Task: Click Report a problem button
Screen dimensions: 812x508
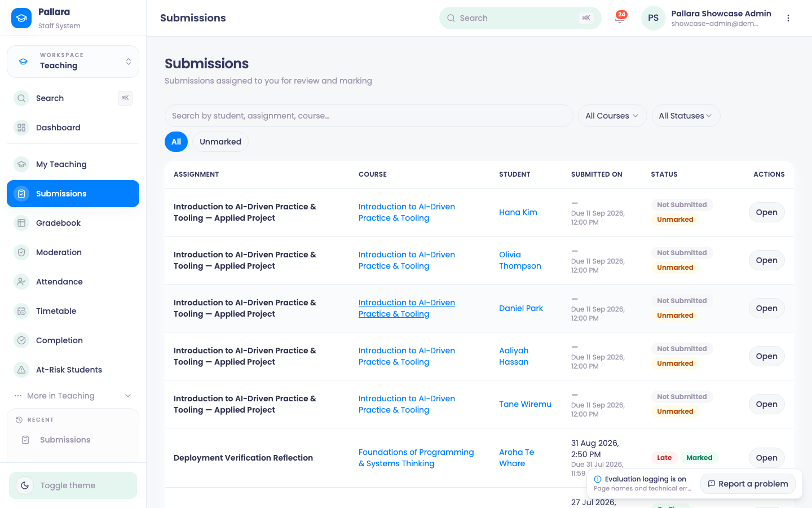Action: (x=748, y=484)
